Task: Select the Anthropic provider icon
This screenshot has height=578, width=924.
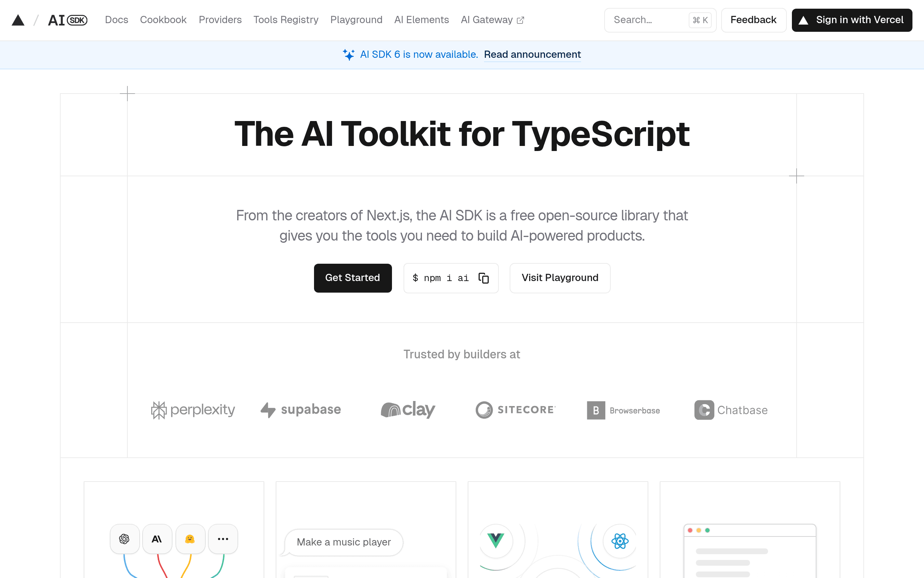Action: tap(157, 539)
